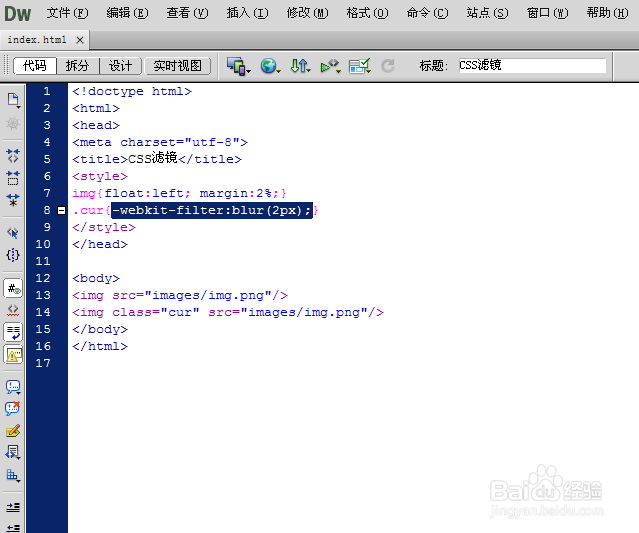The image size is (639, 533).
Task: Click the expand all icon
Action: point(13,200)
